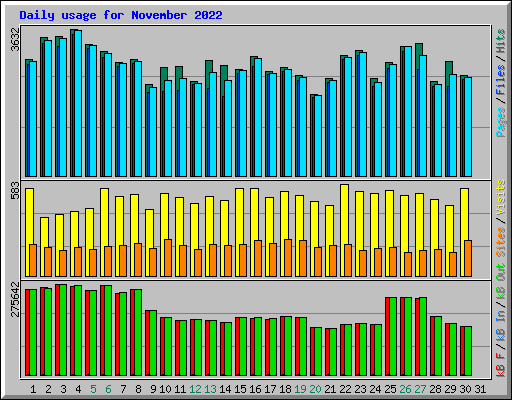The width and height of the screenshot is (512, 400).
Task: Click the 'kB In' legend label
Action: 501,326
